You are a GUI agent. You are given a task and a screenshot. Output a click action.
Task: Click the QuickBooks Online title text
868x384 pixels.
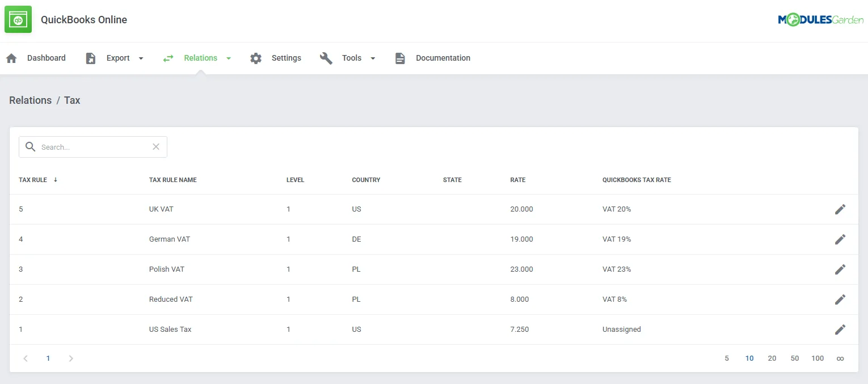click(x=84, y=20)
